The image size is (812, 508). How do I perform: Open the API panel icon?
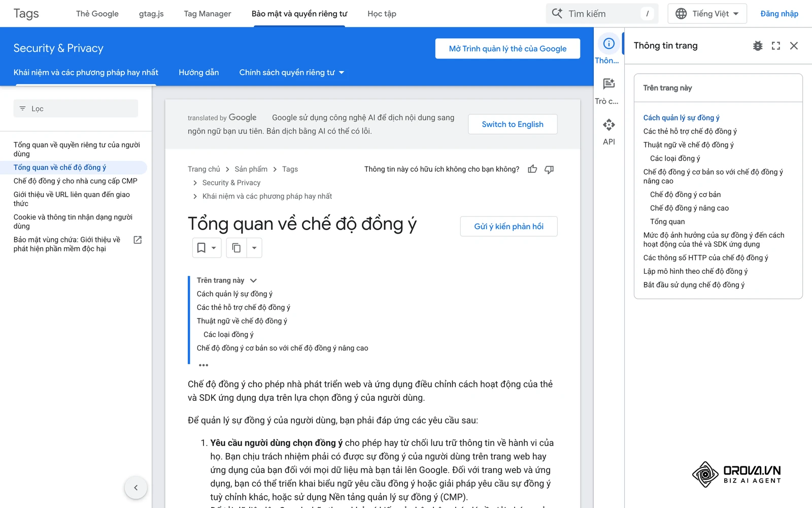[x=608, y=124]
